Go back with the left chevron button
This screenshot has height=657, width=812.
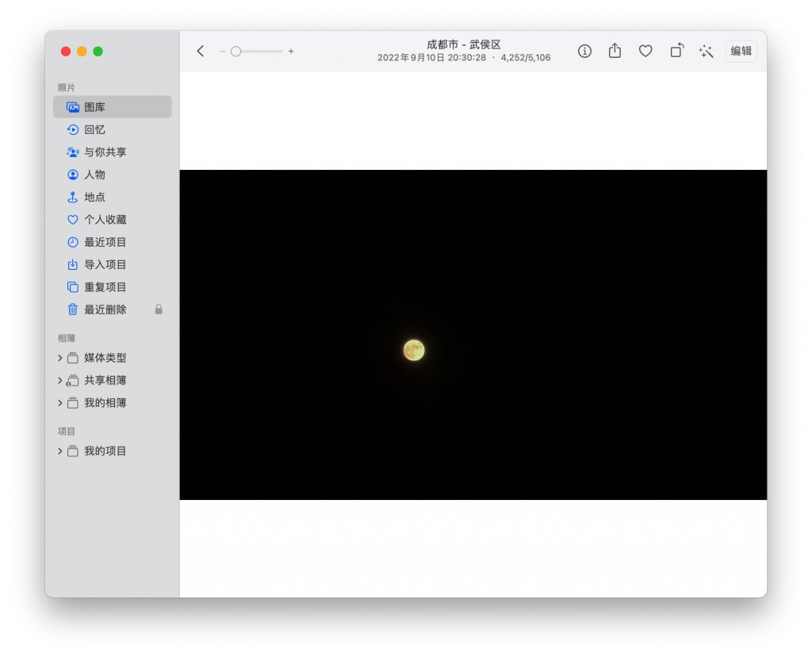[x=201, y=51]
